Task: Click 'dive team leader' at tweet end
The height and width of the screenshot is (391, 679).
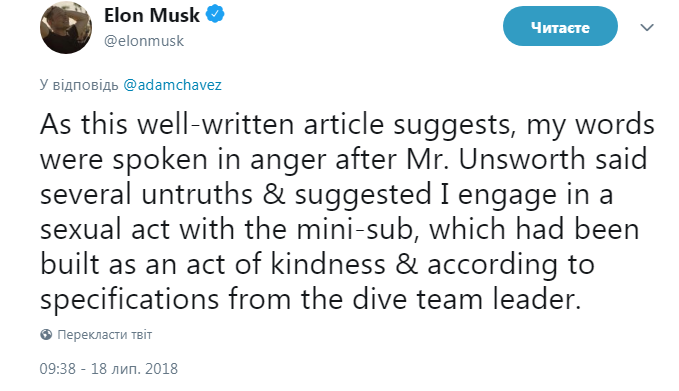Action: [466, 299]
